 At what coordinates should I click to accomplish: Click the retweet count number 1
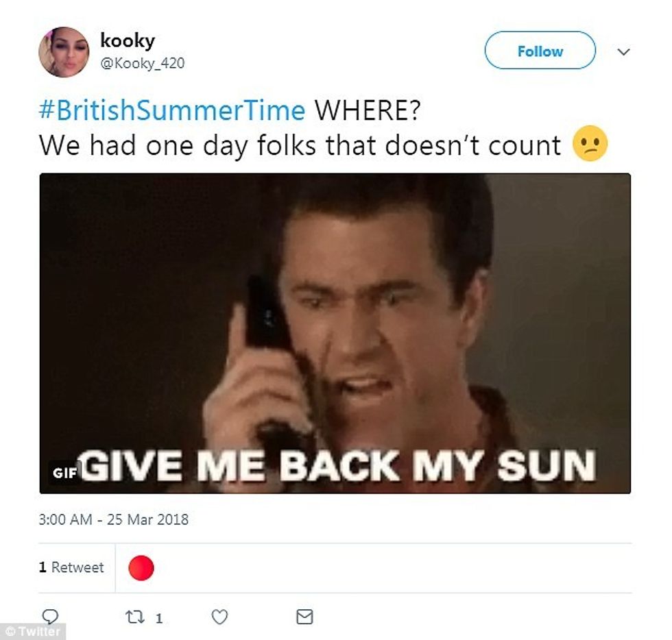[x=159, y=618]
